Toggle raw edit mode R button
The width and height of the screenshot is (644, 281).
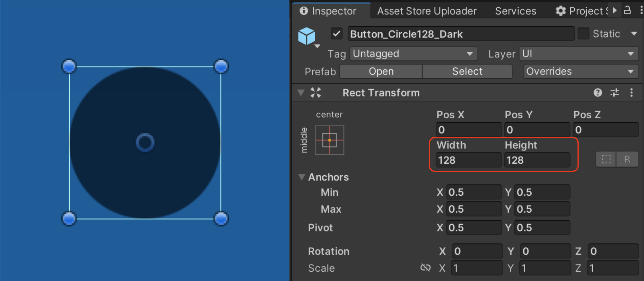click(627, 159)
